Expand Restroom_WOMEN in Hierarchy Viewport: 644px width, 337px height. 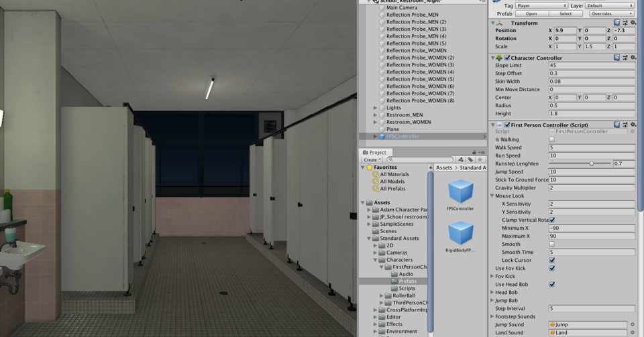[375, 122]
